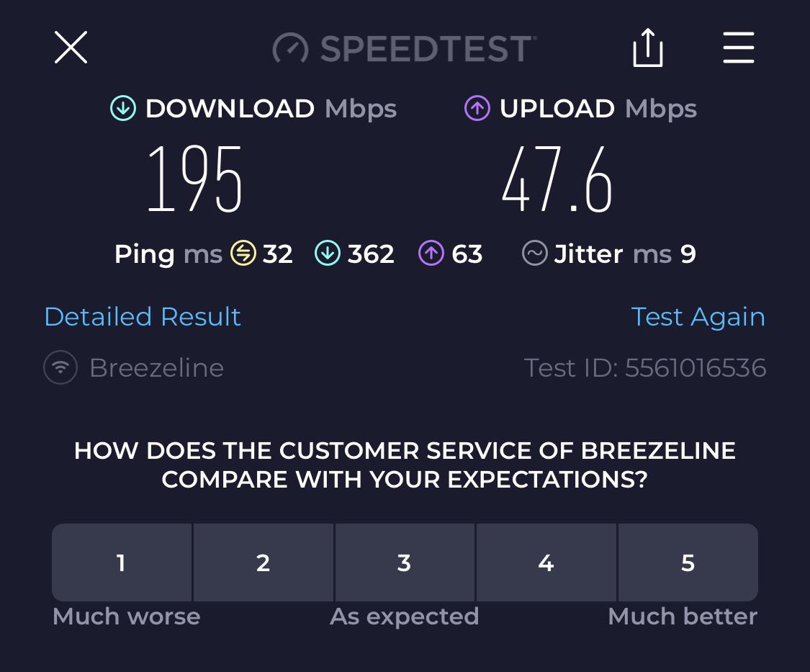The image size is (810, 672).
Task: Select the download arrow icon next to DOWNLOAD
Action: coord(122,108)
